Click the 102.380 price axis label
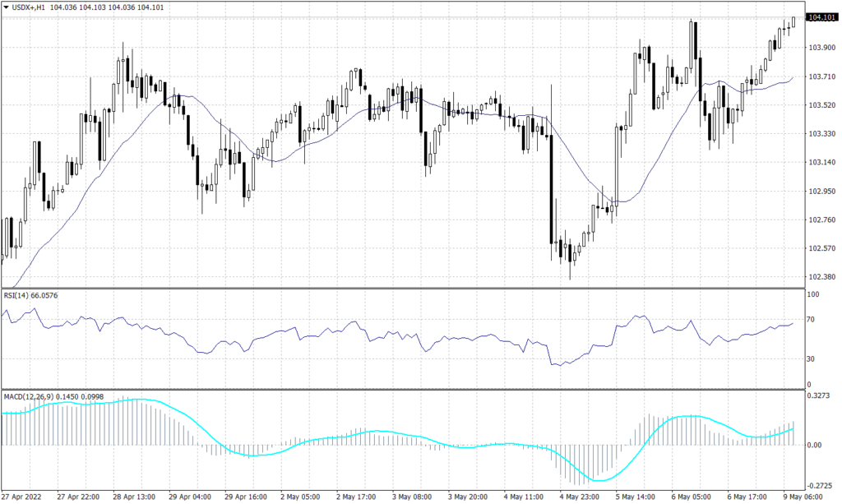Screen dimensions: 842x504 [x=821, y=275]
